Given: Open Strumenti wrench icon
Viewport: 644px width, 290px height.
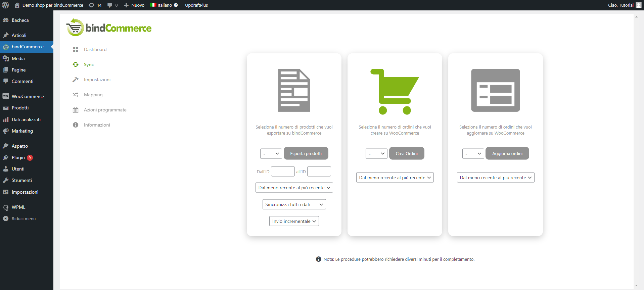Looking at the screenshot, I should tap(6, 180).
